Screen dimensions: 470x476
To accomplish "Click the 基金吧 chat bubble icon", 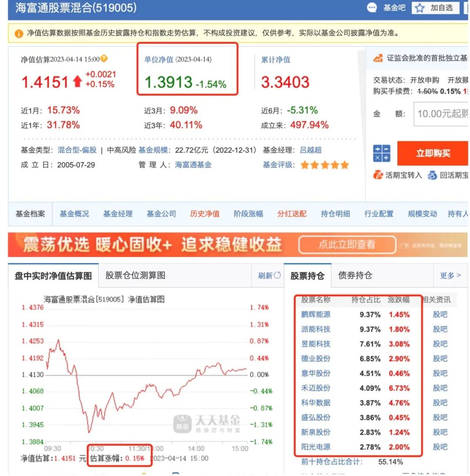I will pyautogui.click(x=372, y=8).
